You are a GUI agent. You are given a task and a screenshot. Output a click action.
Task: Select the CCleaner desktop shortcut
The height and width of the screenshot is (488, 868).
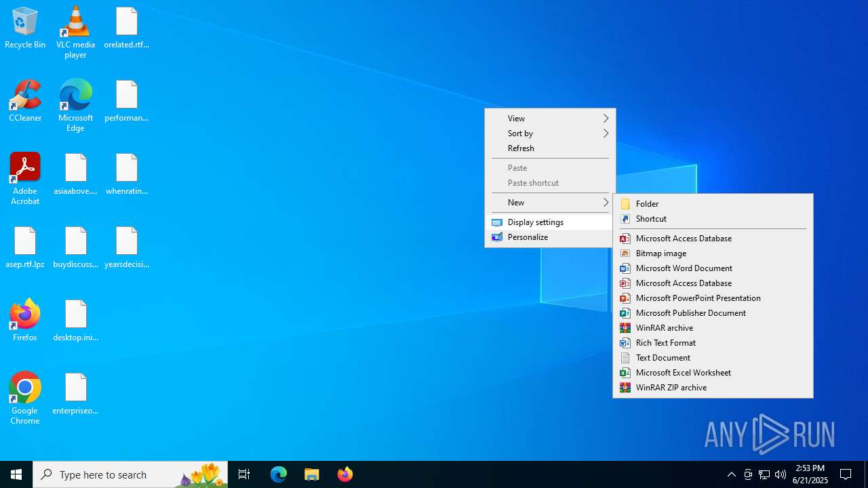point(25,101)
